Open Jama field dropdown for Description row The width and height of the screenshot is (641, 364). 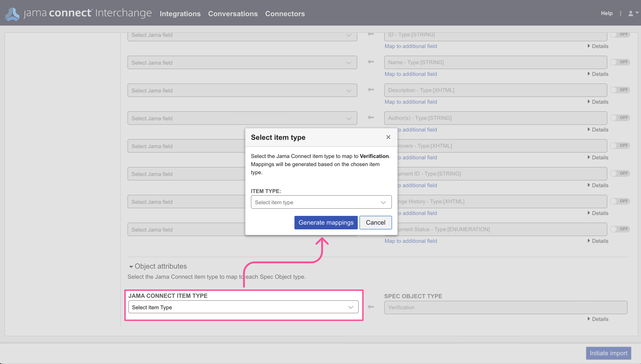click(x=242, y=90)
